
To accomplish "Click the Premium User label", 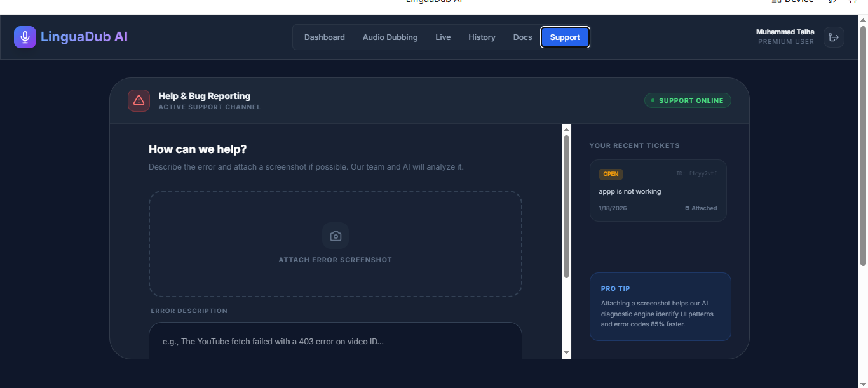I will click(x=786, y=42).
